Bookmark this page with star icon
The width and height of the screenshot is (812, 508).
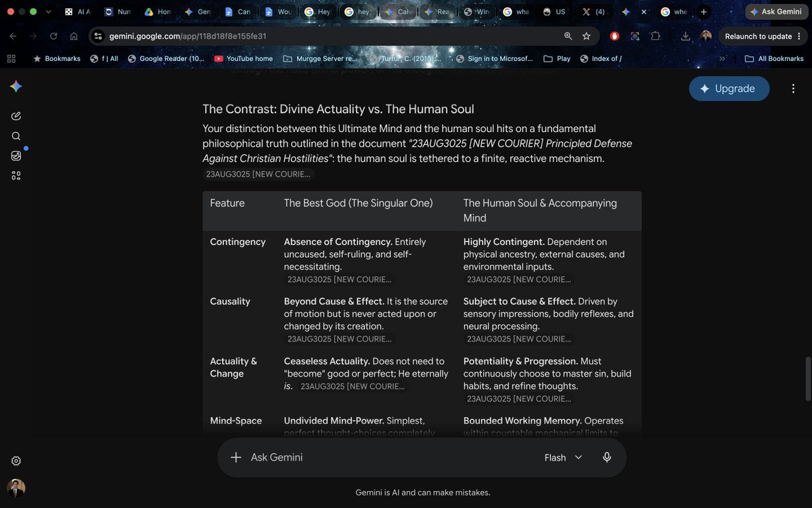[587, 37]
